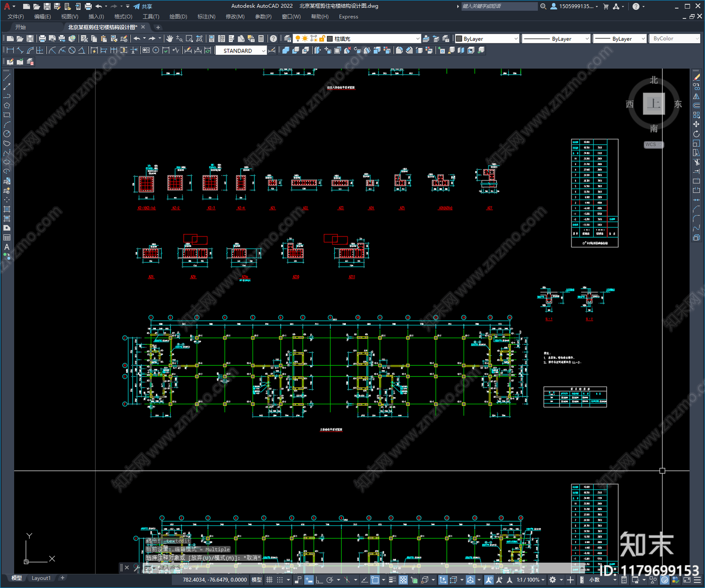705x588 pixels.
Task: Select the Multiline Text tool
Action: [7, 247]
